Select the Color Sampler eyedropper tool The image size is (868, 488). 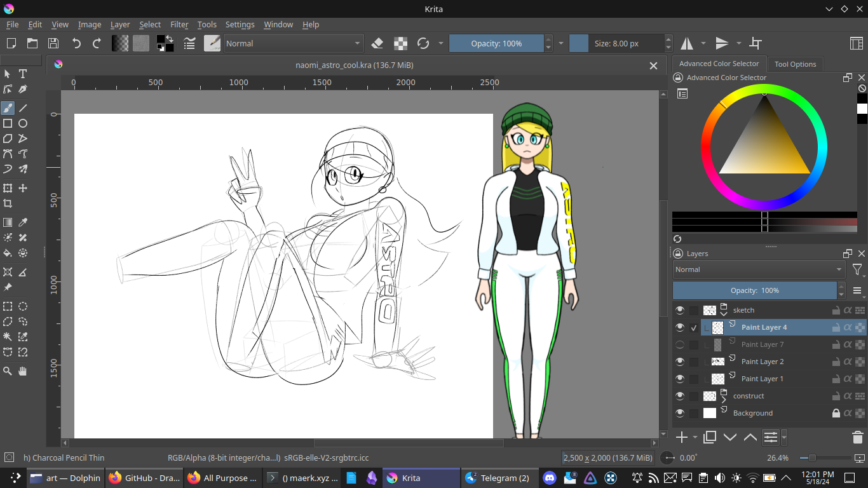click(x=23, y=222)
